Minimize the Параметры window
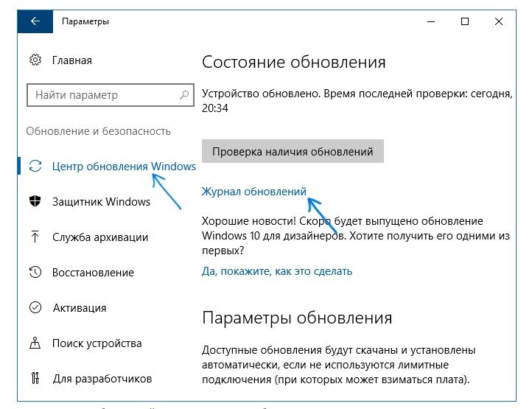The width and height of the screenshot is (532, 409). (x=431, y=21)
